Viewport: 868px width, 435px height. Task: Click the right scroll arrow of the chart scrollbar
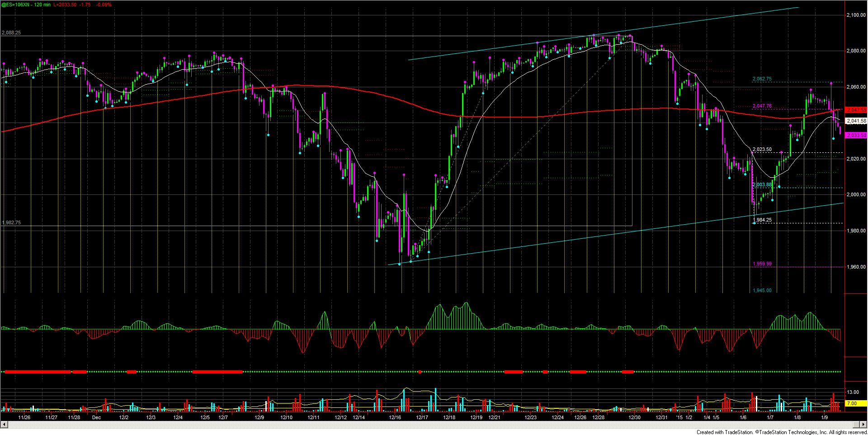tap(864, 424)
